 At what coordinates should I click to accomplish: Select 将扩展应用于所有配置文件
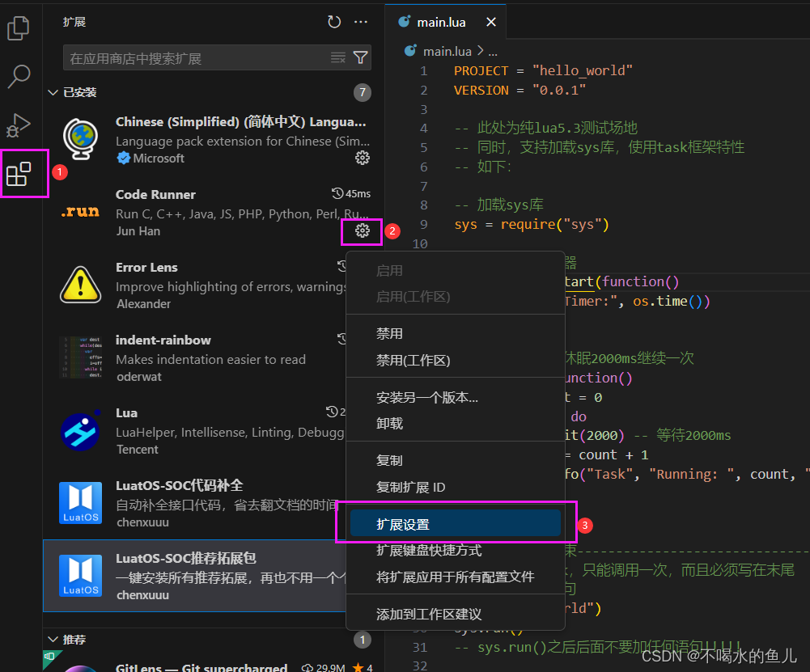[456, 577]
